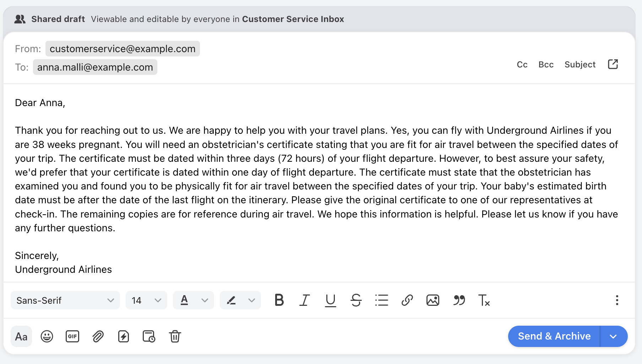Insert an image into the draft
The image size is (642, 364).
point(432,300)
